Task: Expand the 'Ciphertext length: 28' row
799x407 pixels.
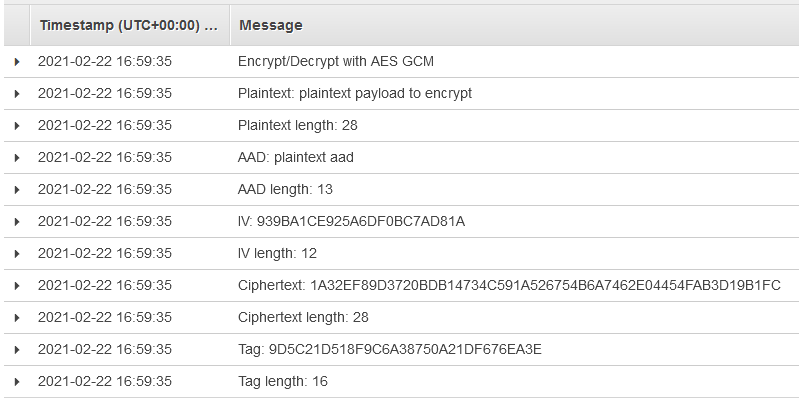Action: click(x=17, y=318)
